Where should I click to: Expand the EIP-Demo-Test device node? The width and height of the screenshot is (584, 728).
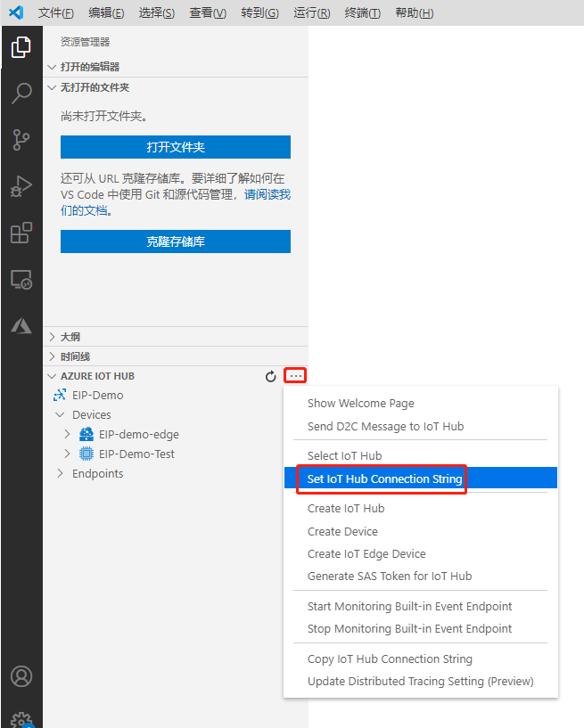67,454
